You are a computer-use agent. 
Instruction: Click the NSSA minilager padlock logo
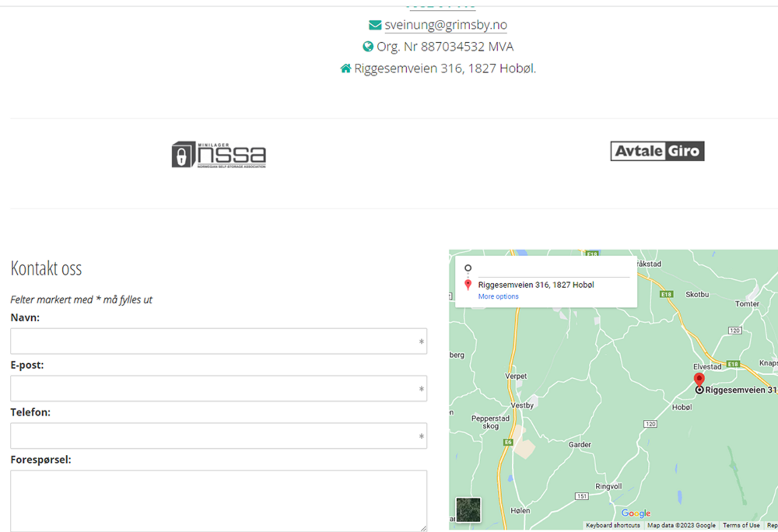(x=218, y=154)
